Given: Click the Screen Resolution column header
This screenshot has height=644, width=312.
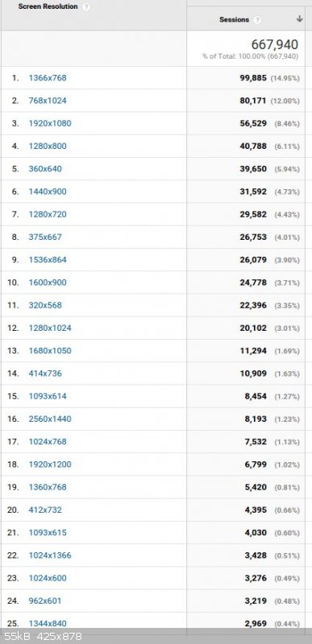Looking at the screenshot, I should (x=48, y=6).
